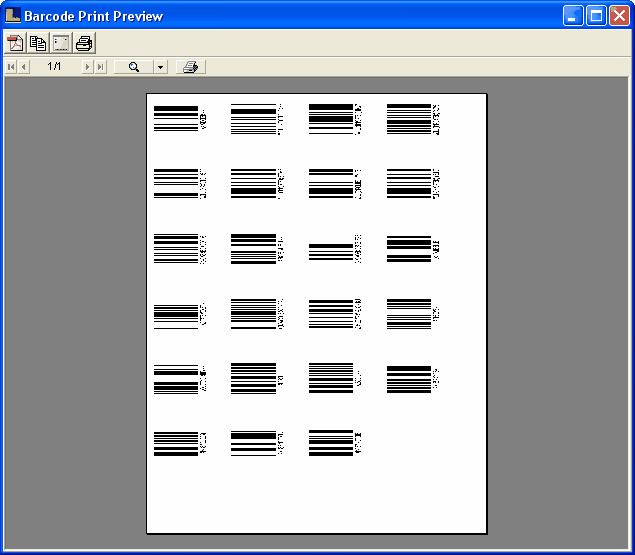Export the preview to PDF
Viewport: 635px width, 555px height.
click(15, 43)
